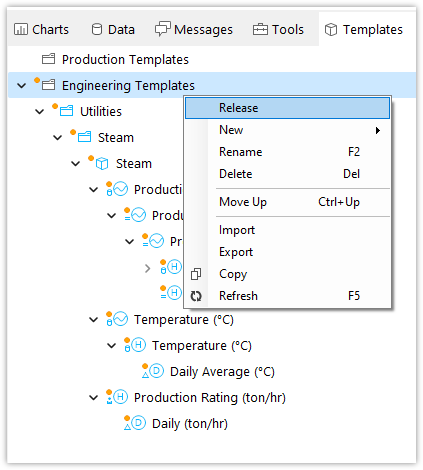This screenshot has height=470, width=423.
Task: Collapse the Utilities folder chevron
Action: (40, 111)
